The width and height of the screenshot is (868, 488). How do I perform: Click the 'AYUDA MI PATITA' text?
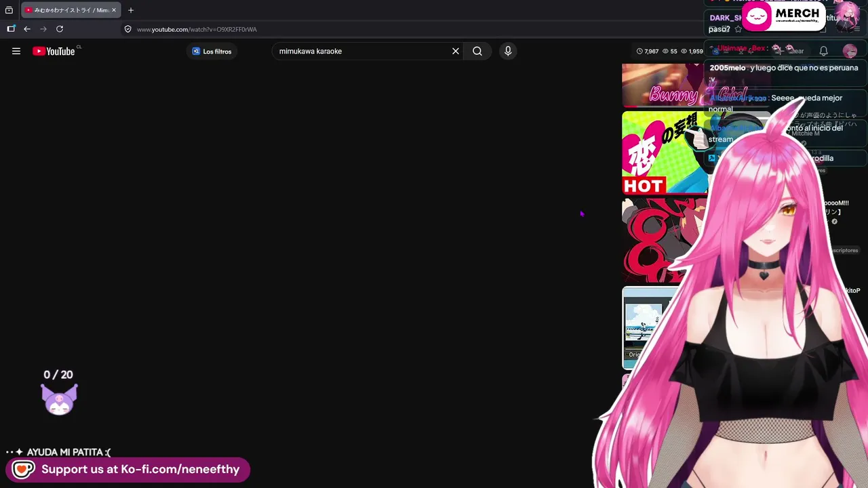[x=68, y=452]
